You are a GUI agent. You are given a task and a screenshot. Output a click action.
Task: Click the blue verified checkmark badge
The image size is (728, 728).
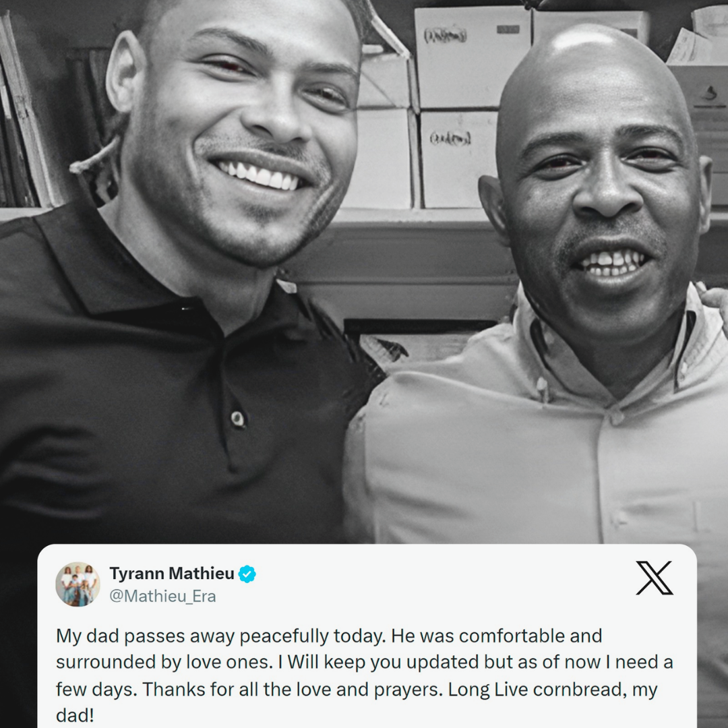[247, 574]
